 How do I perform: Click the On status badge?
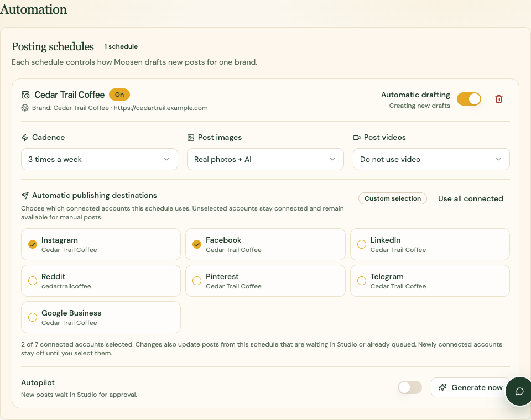tap(119, 95)
